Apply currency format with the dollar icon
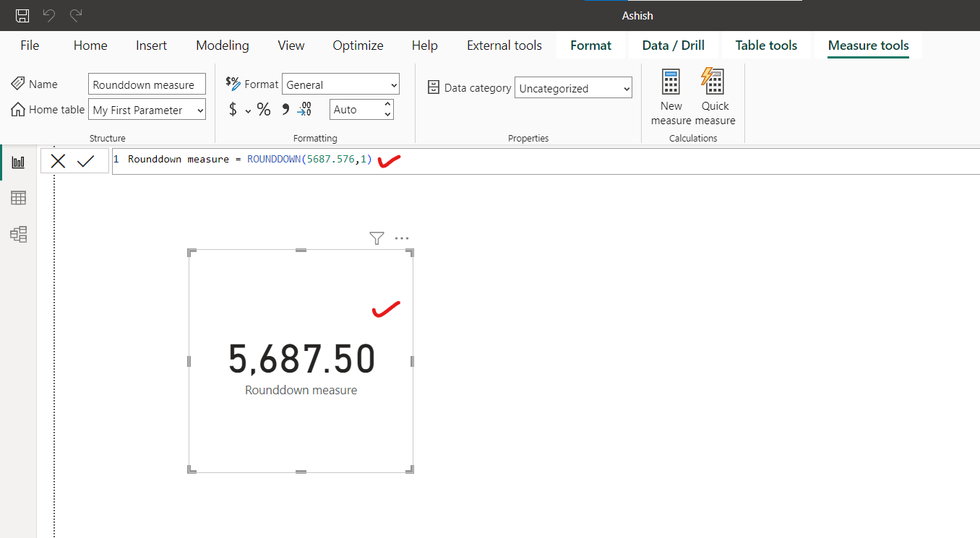Screen dimensions: 980x538 232,109
